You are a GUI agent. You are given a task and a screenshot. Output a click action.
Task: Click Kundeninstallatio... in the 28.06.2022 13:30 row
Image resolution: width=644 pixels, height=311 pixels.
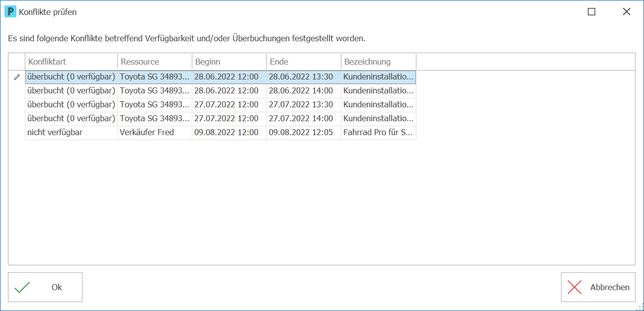[379, 77]
